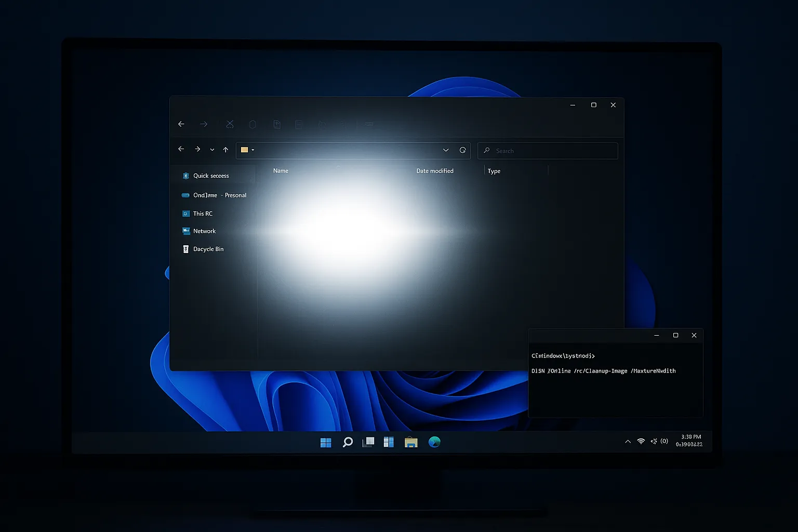798x532 pixels.
Task: Show hidden icons in the system tray
Action: [628, 441]
